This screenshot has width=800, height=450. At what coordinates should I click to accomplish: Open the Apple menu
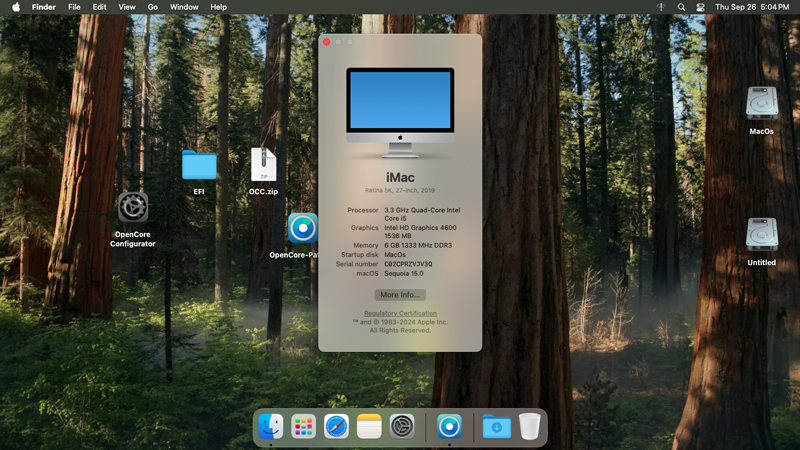16,7
